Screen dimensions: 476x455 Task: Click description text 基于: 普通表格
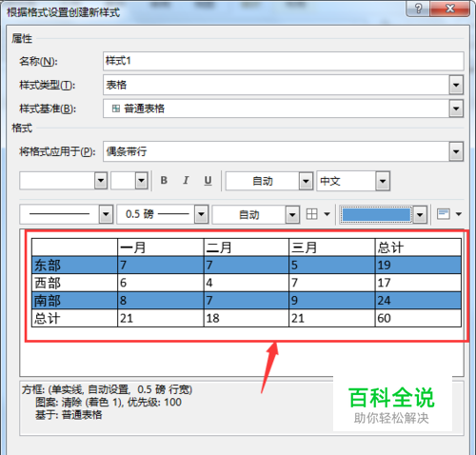point(69,415)
